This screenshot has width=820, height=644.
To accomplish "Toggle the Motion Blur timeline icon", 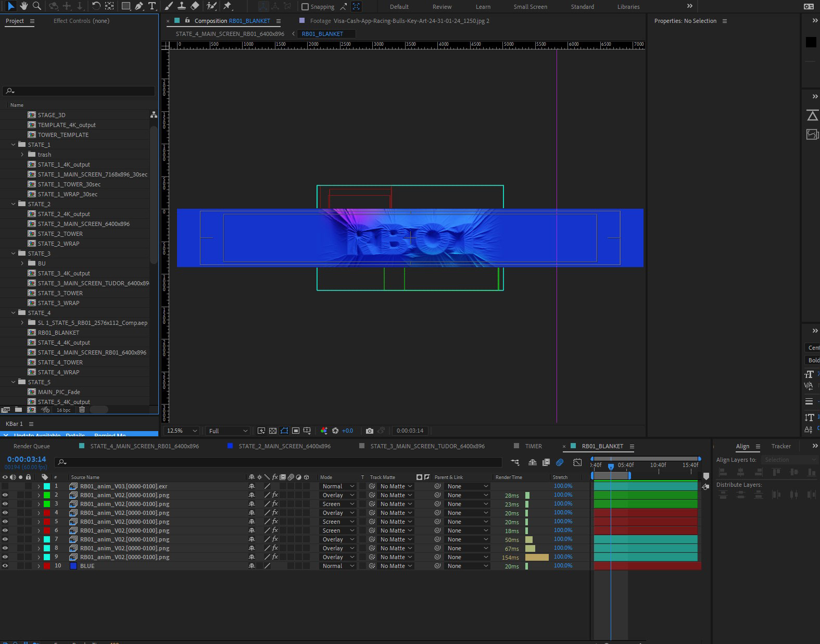I will tap(560, 462).
